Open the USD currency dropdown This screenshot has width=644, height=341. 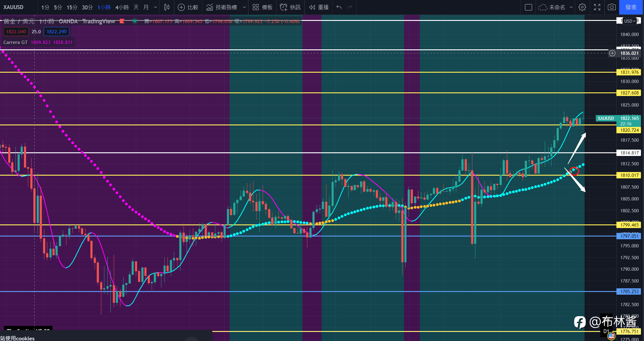[629, 21]
